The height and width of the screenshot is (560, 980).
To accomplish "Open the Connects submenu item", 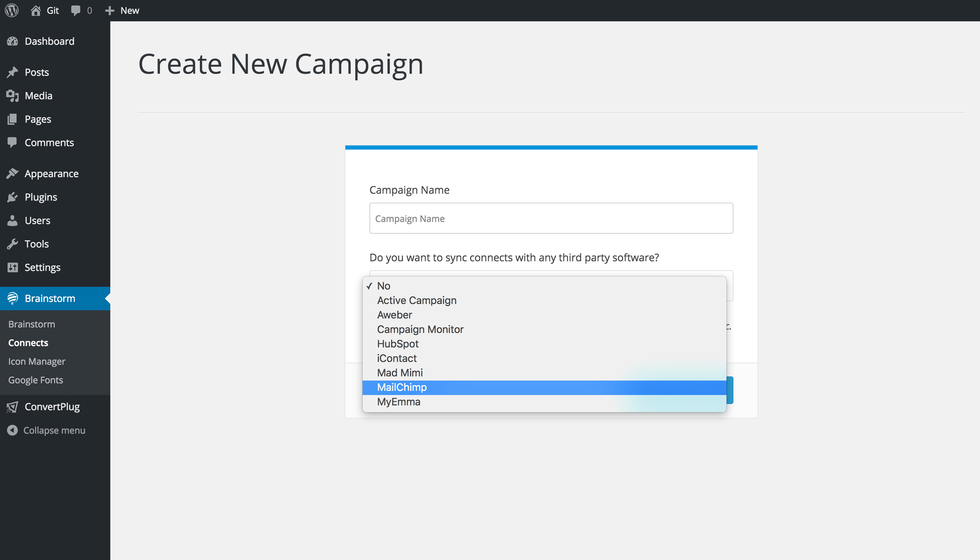I will click(28, 343).
